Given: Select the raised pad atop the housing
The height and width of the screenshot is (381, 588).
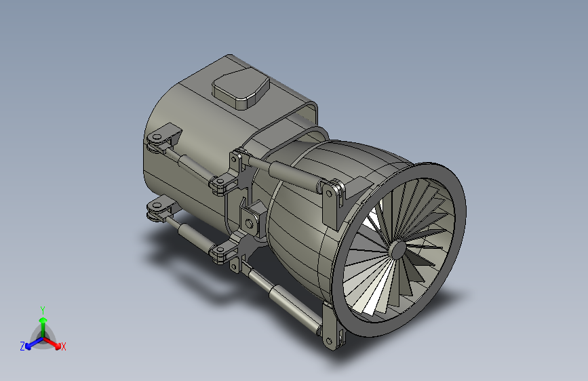Looking at the screenshot, I should (241, 88).
